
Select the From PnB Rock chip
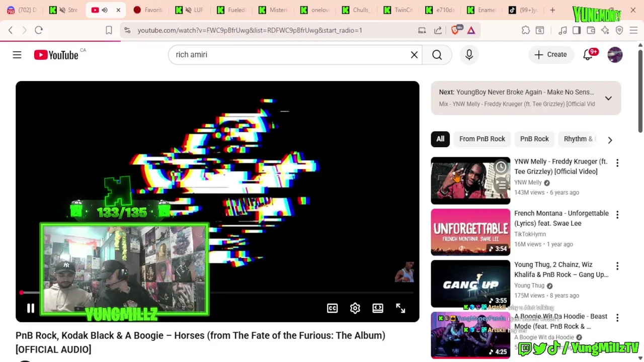tap(482, 139)
